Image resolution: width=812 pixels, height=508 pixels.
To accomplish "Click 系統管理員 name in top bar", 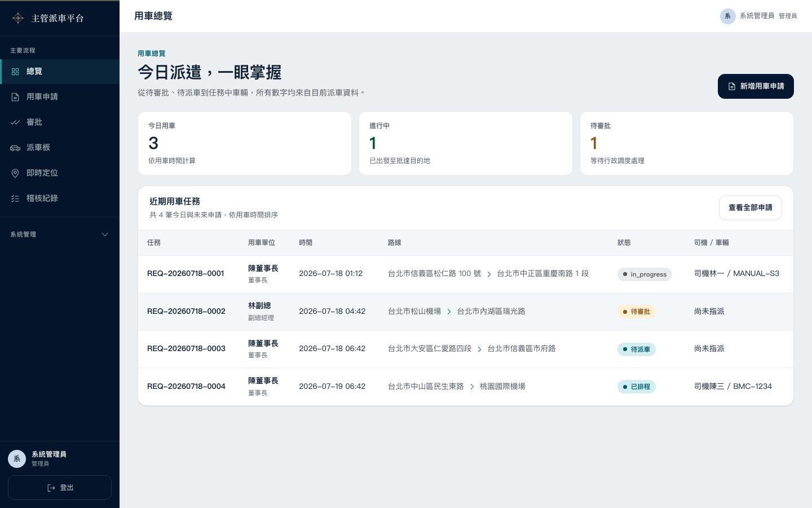I will tap(757, 16).
